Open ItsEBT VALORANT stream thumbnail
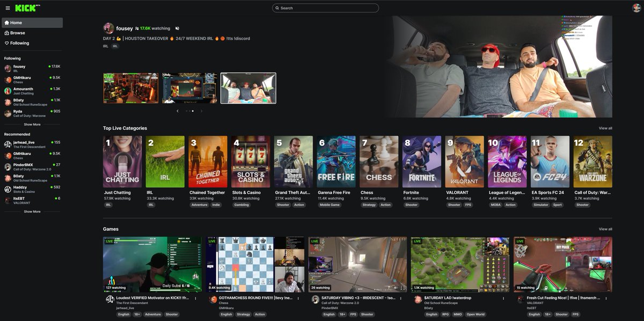Viewport: 644px width, 321px height. [x=563, y=265]
